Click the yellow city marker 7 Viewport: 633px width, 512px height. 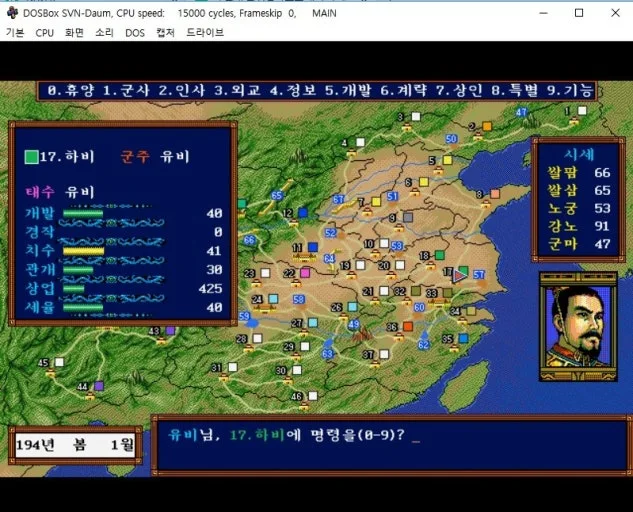[x=376, y=201]
